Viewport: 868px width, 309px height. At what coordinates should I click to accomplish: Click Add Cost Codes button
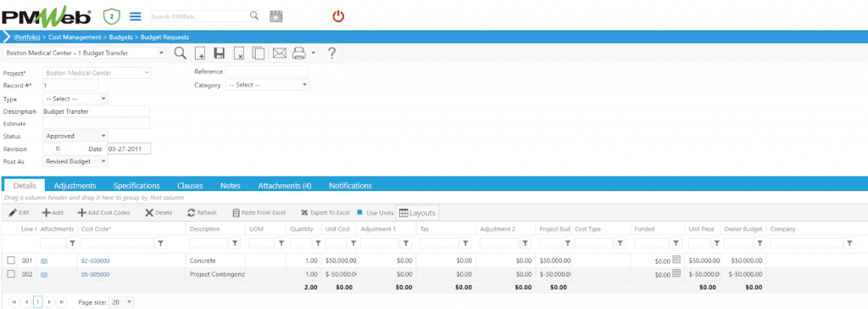pos(104,212)
